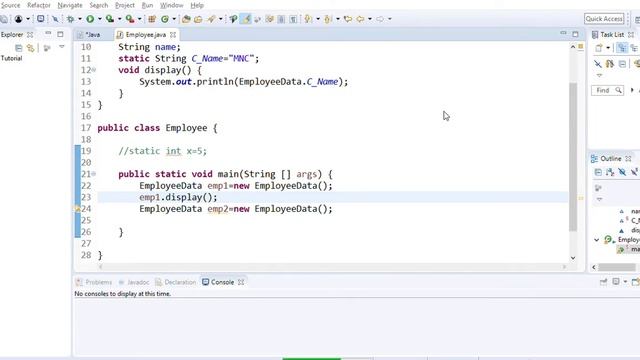Click the user profile icon in toolbar
The height and width of the screenshot is (360, 640).
(x=18, y=19)
